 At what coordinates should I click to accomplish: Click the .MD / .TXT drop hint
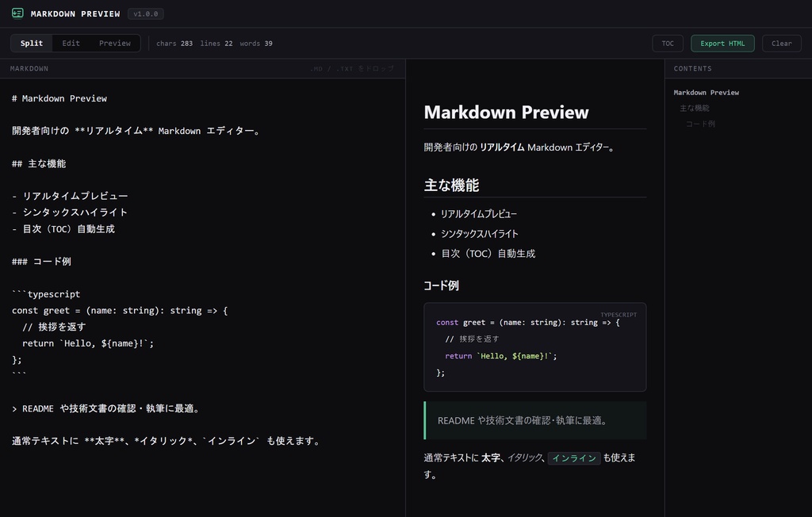coord(351,68)
